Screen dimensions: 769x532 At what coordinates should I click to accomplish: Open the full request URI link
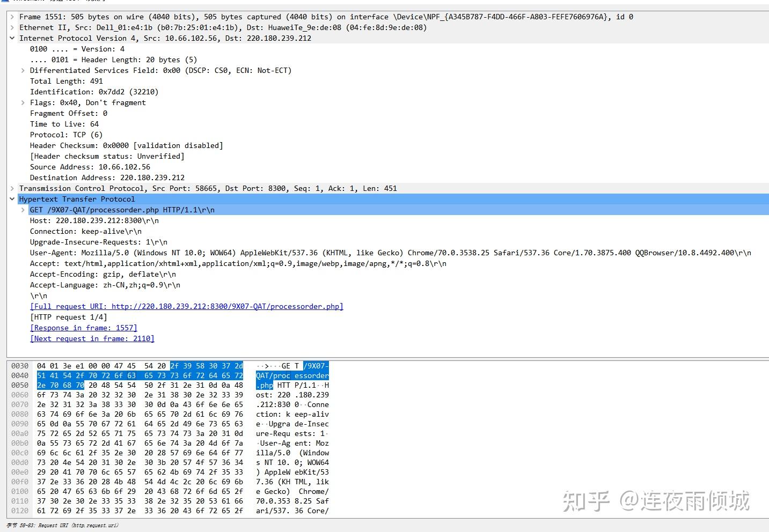(186, 306)
